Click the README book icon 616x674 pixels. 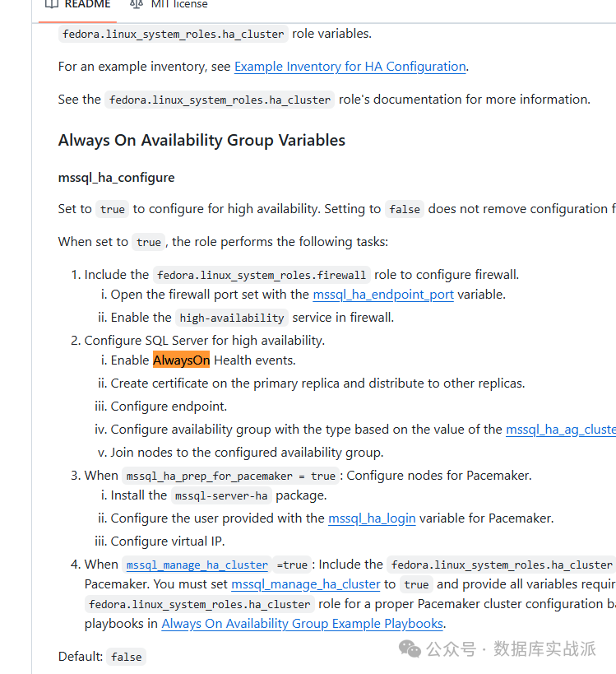(51, 4)
